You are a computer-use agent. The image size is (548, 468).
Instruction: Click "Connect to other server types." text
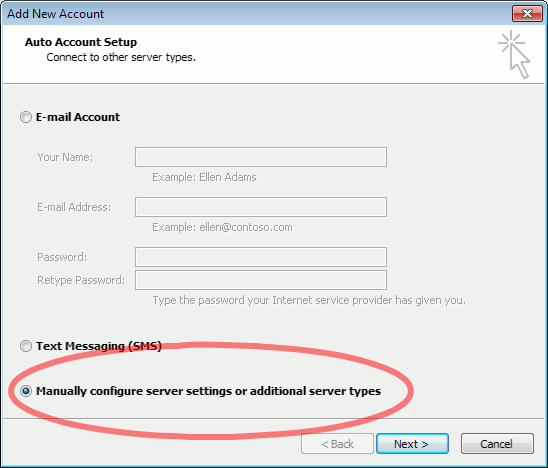(x=121, y=57)
